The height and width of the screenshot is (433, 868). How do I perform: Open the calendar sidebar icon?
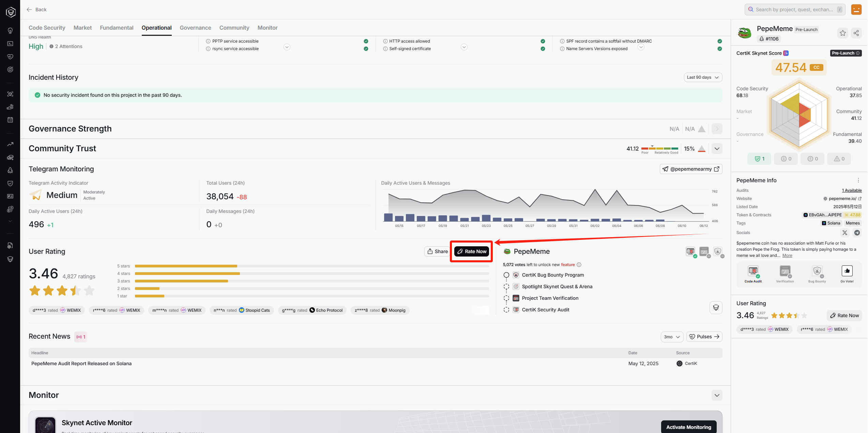[10, 120]
